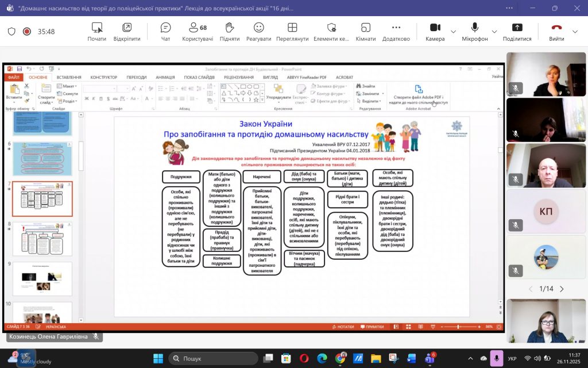The height and width of the screenshot is (368, 588).
Task: Open the Реагувати reactions menu
Action: (258, 32)
